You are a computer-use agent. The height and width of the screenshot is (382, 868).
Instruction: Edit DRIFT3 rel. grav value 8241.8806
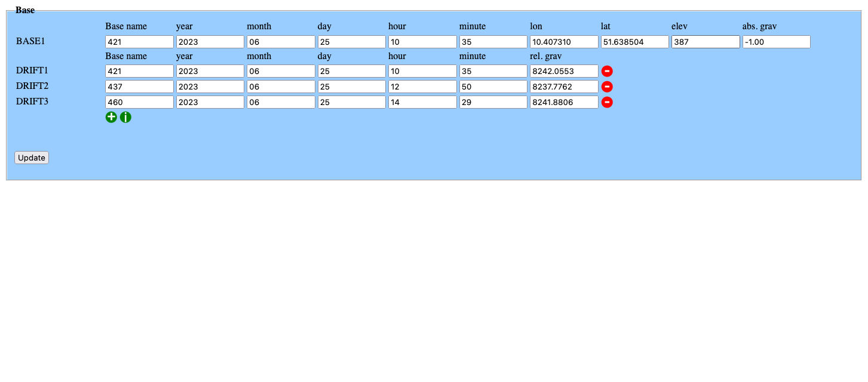(x=563, y=102)
